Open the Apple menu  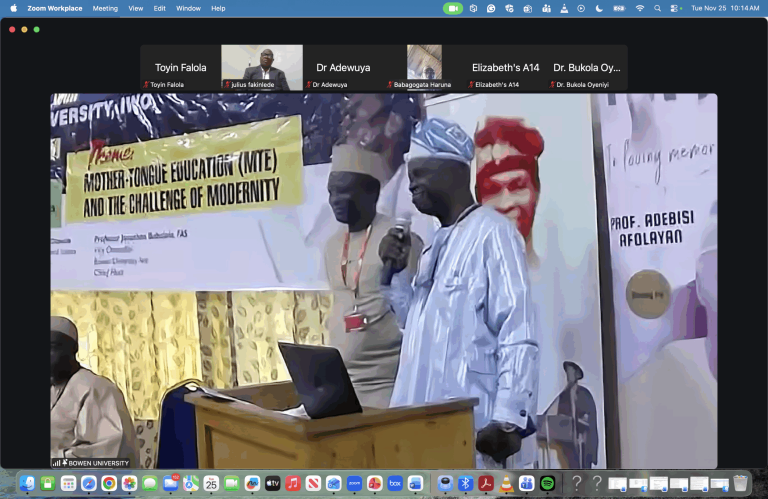point(14,8)
